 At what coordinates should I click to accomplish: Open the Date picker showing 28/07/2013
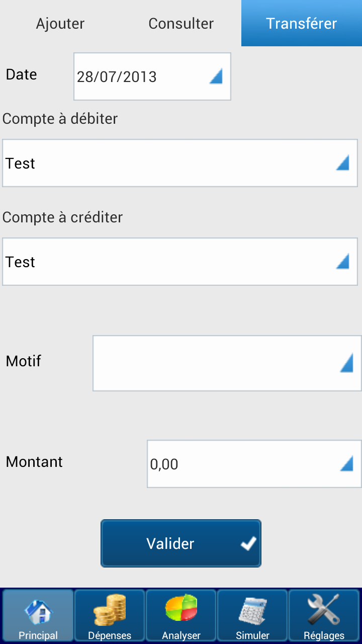tap(152, 76)
